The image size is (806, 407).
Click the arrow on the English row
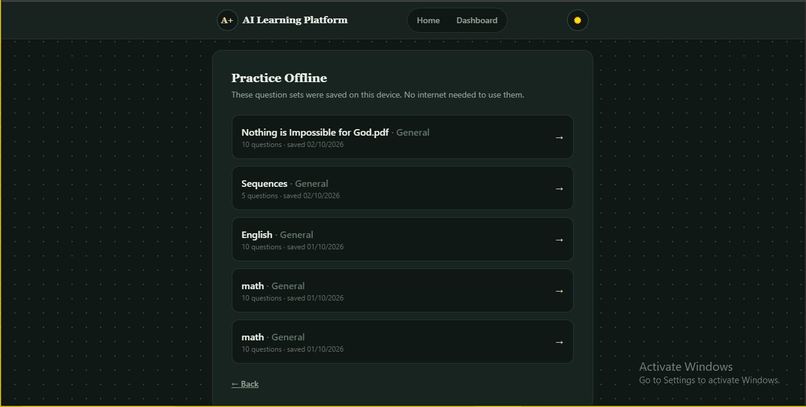point(559,239)
